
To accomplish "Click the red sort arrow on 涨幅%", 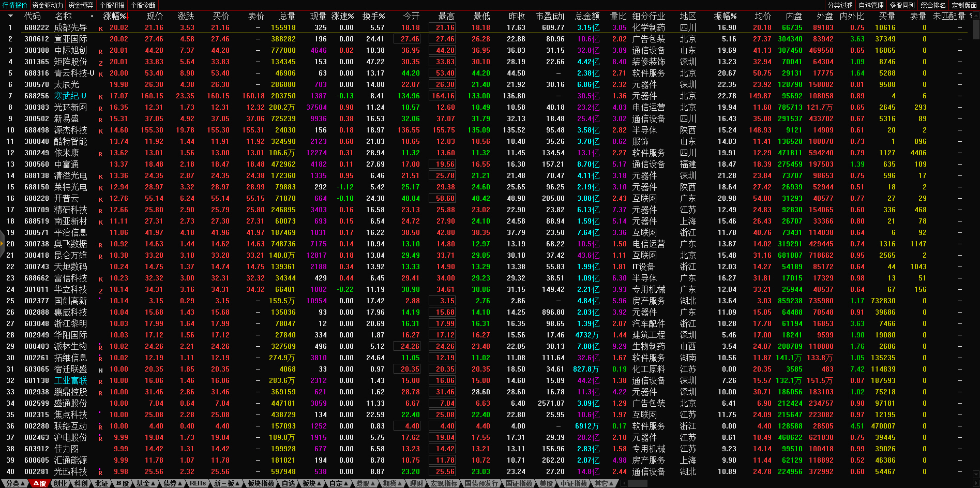I will pos(127,17).
